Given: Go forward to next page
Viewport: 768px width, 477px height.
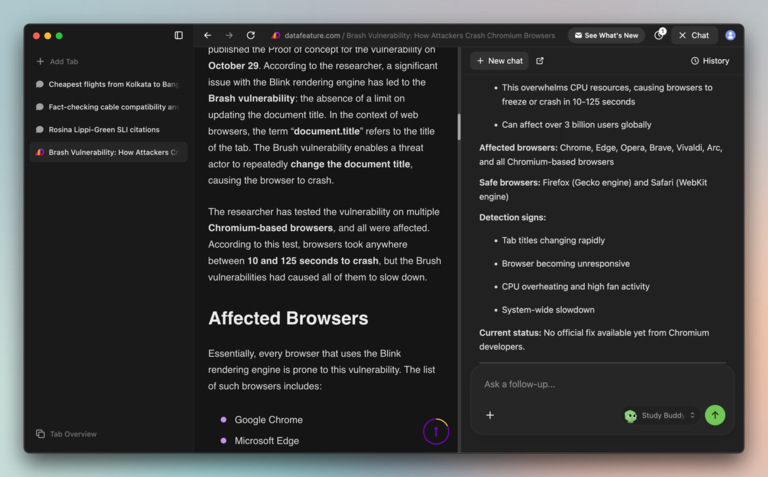Looking at the screenshot, I should [229, 35].
